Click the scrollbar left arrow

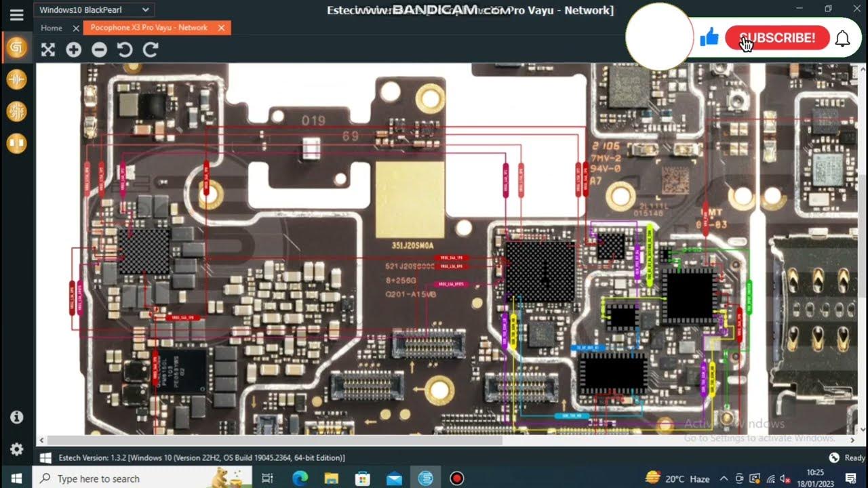(41, 441)
